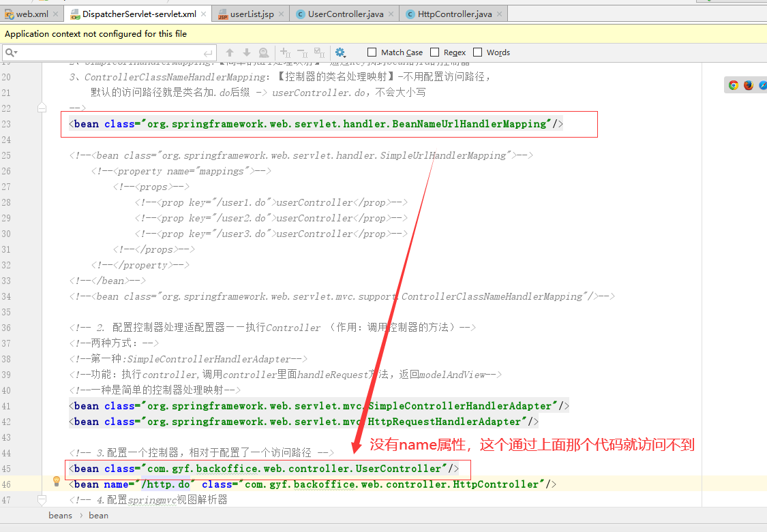767x532 pixels.
Task: Enable the Regex checkbox
Action: tap(434, 52)
